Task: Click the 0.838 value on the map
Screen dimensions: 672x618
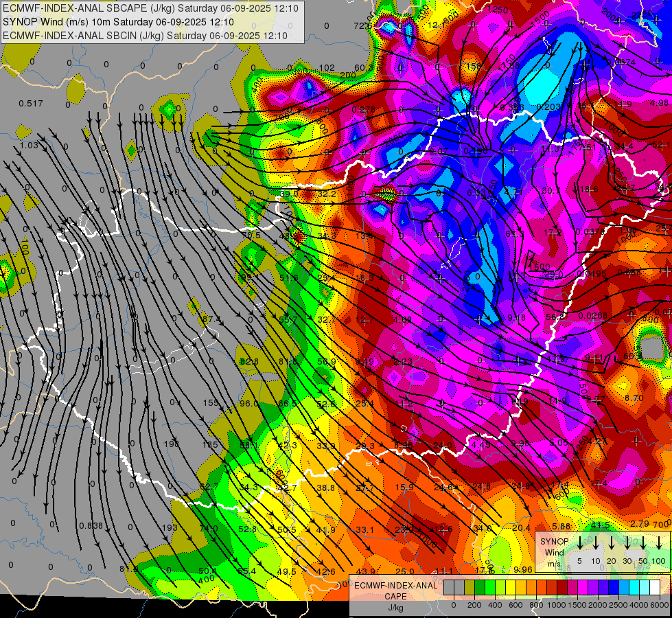Action: tap(91, 526)
